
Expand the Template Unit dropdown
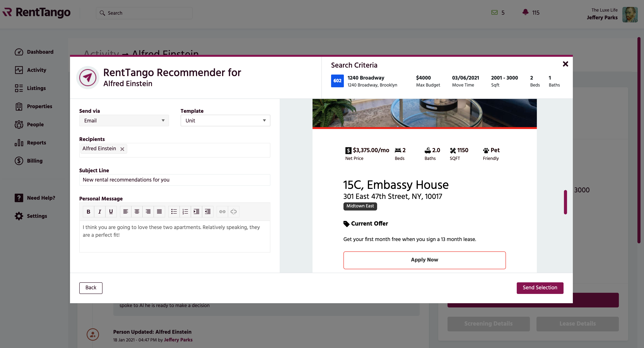point(225,121)
